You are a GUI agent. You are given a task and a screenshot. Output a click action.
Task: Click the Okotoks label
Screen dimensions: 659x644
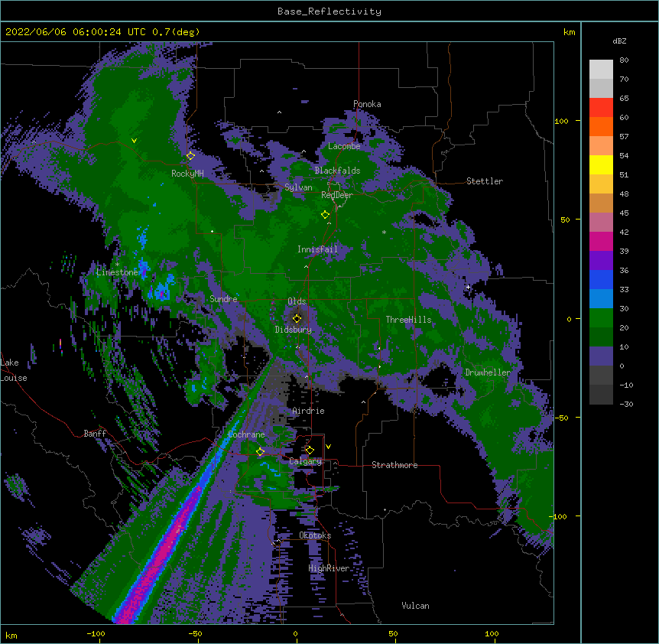click(315, 535)
